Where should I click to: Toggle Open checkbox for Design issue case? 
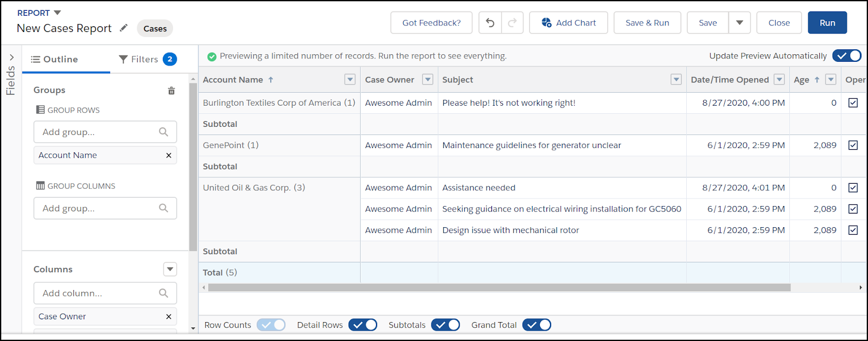coord(853,230)
